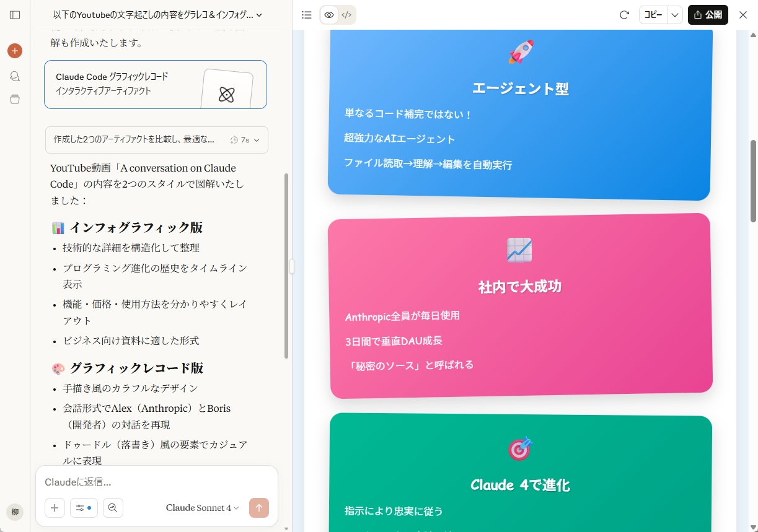Click the refresh artifact icon
Image resolution: width=758 pixels, height=532 pixels.
[624, 15]
